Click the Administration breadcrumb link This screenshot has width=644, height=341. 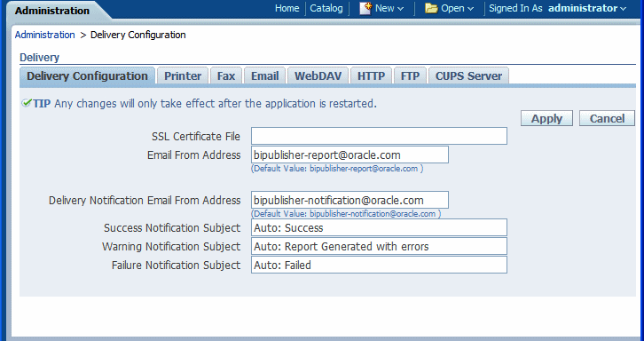click(x=44, y=35)
